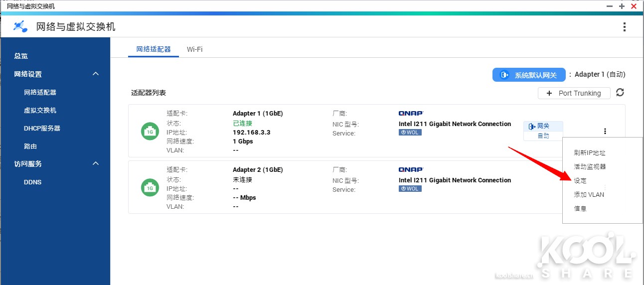Image resolution: width=644 pixels, height=285 pixels.
Task: Click the refresh adapter list icon
Action: point(620,93)
